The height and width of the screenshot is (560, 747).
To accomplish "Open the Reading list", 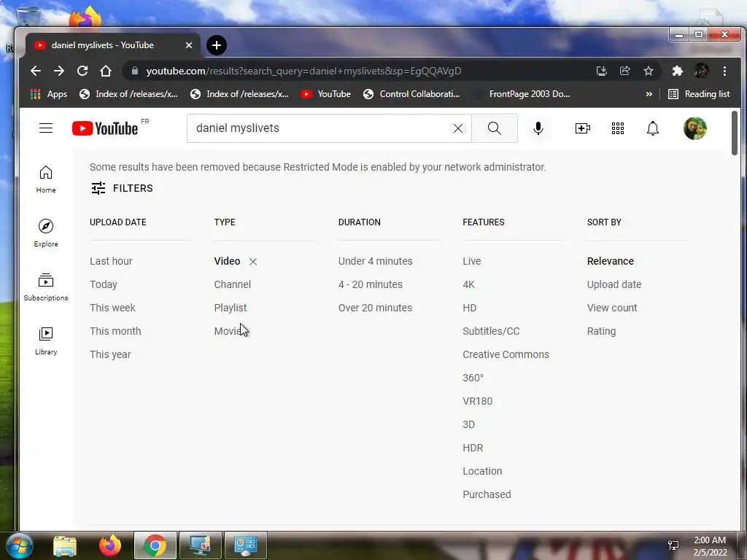I will click(x=699, y=94).
